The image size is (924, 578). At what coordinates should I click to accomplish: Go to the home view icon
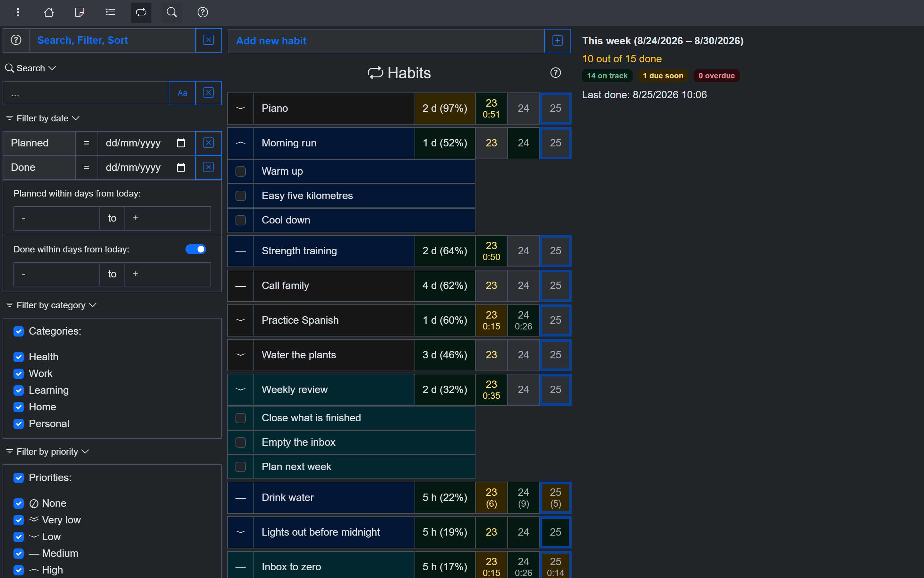48,12
